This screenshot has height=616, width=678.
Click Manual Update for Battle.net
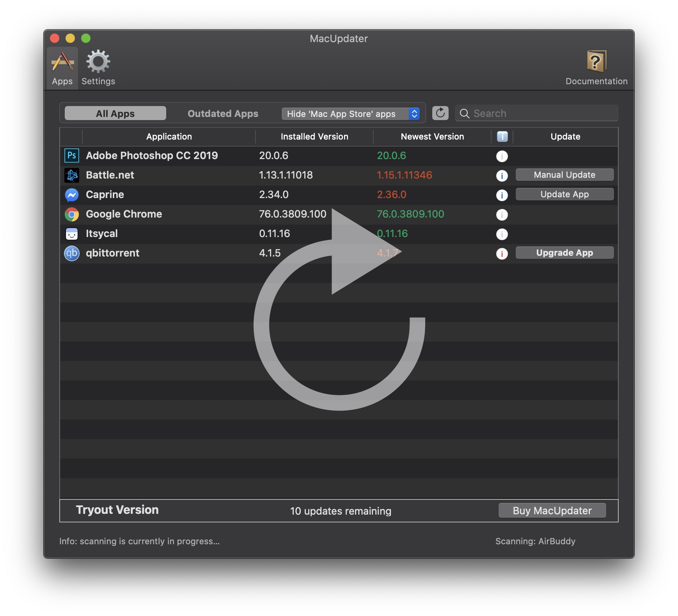[x=564, y=175]
